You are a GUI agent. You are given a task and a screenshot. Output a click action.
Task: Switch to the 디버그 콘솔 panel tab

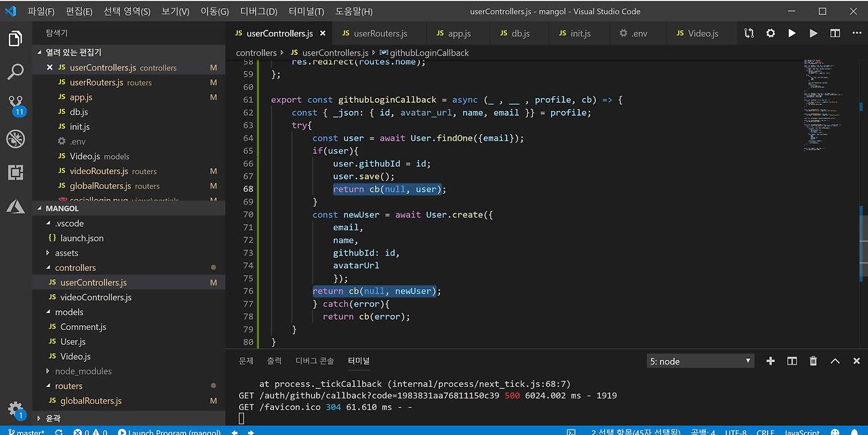tap(314, 361)
